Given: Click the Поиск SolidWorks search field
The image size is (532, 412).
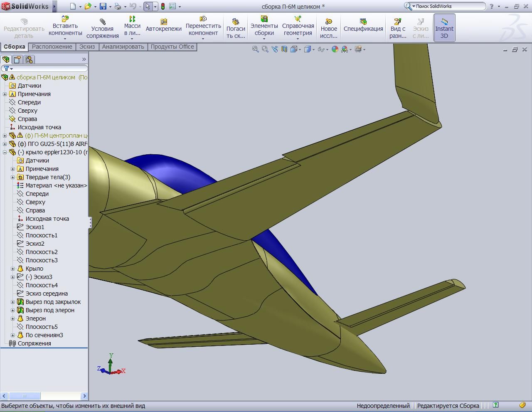Looking at the screenshot, I should [449, 6].
